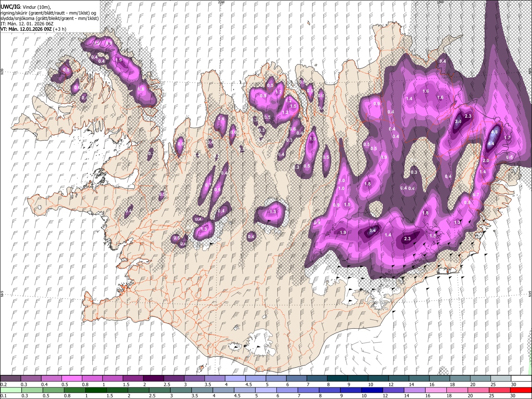Click the 20W longitude label at top

click(x=221, y=2)
